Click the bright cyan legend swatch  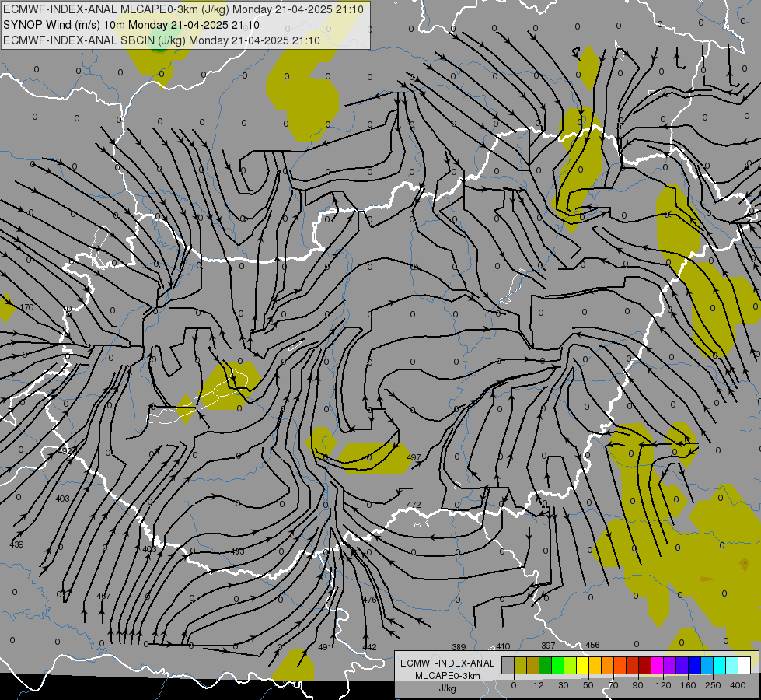pos(720,665)
